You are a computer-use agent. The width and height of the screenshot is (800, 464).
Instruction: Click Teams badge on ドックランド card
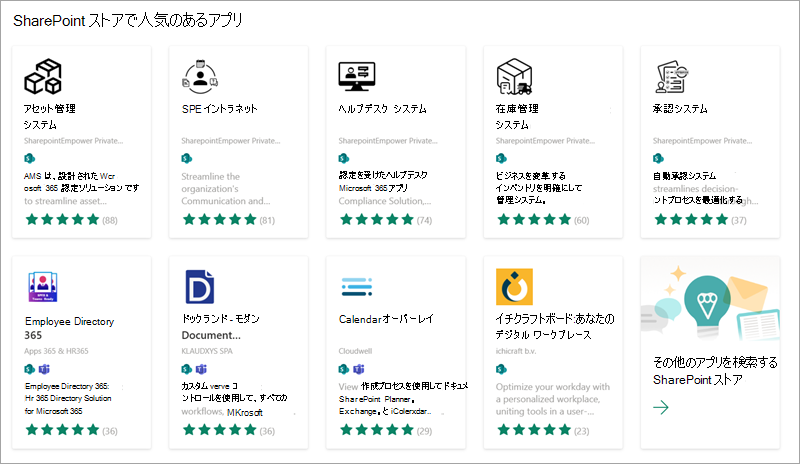pyautogui.click(x=202, y=369)
